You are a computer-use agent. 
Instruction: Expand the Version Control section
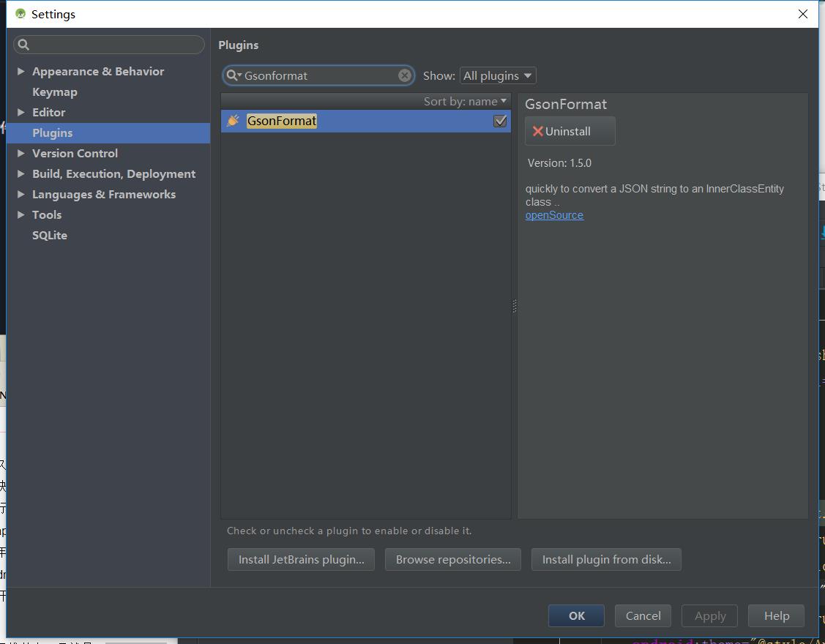click(x=21, y=153)
